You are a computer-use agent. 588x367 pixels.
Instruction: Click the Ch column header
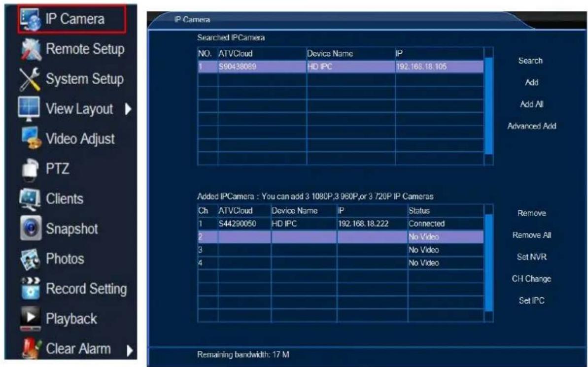point(203,211)
